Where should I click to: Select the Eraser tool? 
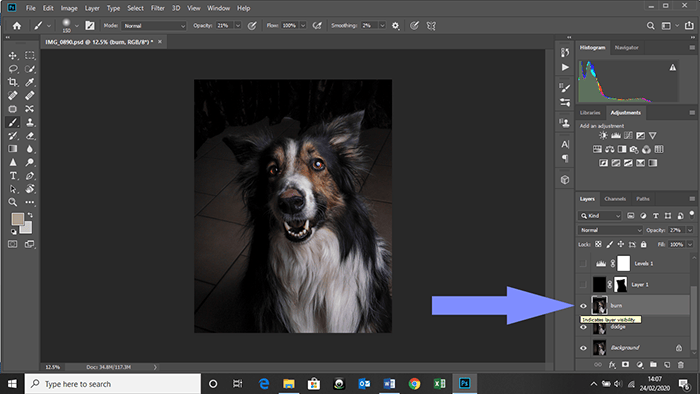pyautogui.click(x=30, y=136)
